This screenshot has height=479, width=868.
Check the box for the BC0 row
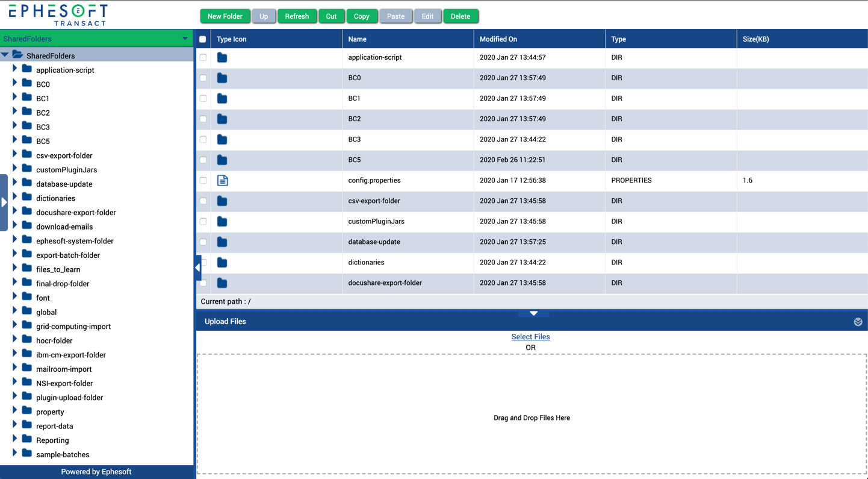click(203, 78)
